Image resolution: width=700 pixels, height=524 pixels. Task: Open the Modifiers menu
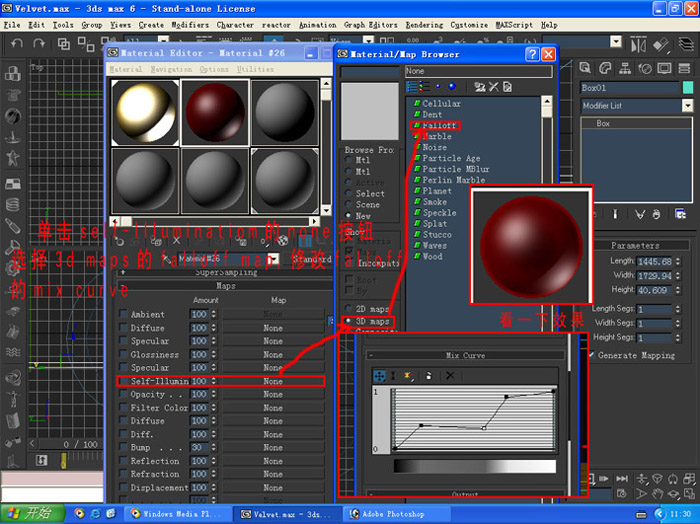click(190, 25)
